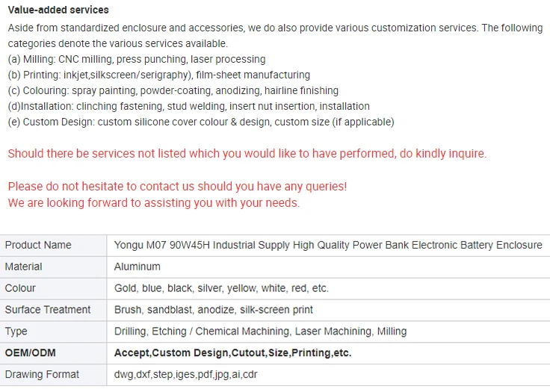Select the "Colour" row label
Viewport: 550px width, 392px height.
point(20,288)
